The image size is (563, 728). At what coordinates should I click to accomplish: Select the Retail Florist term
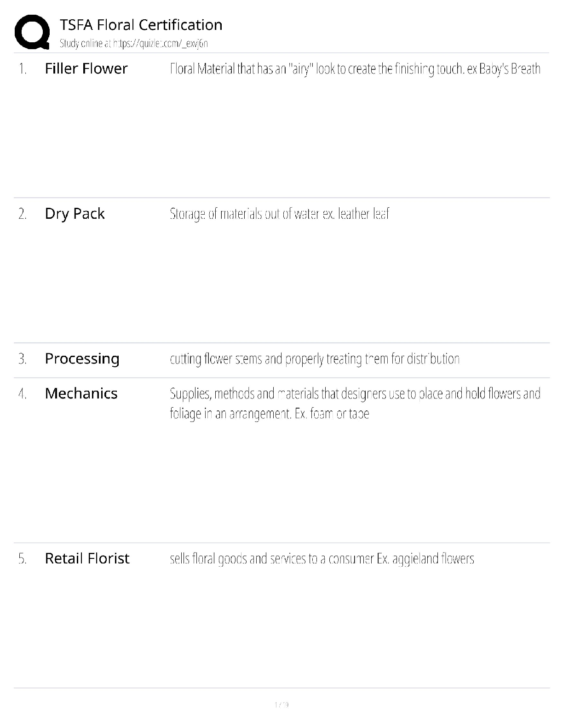click(x=87, y=558)
